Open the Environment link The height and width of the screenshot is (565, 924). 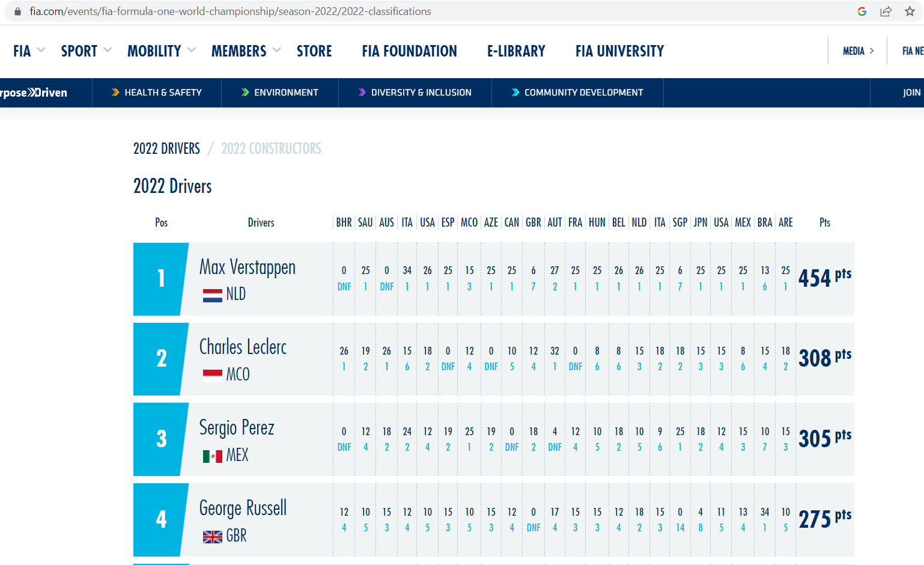pyautogui.click(x=280, y=93)
